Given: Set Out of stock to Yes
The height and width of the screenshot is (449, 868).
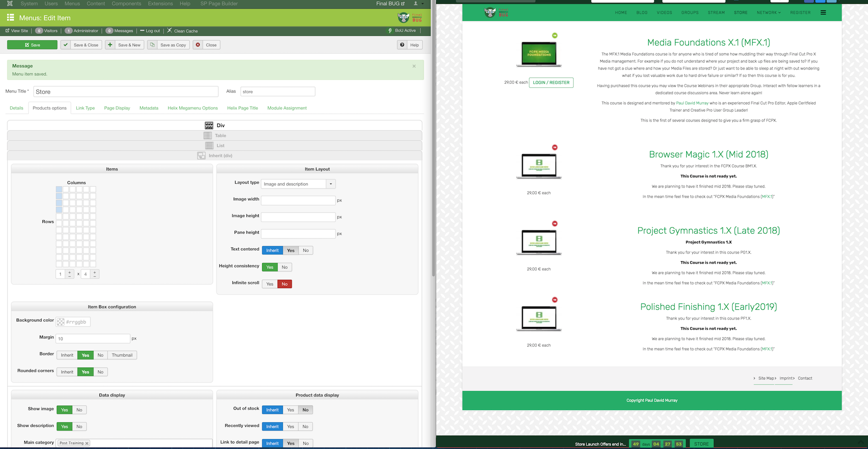Looking at the screenshot, I should coord(290,410).
